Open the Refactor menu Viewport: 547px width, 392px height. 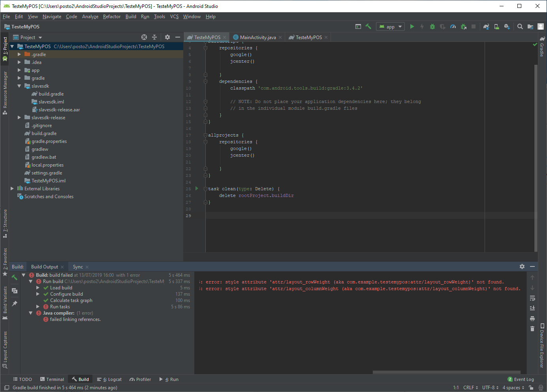tap(111, 17)
